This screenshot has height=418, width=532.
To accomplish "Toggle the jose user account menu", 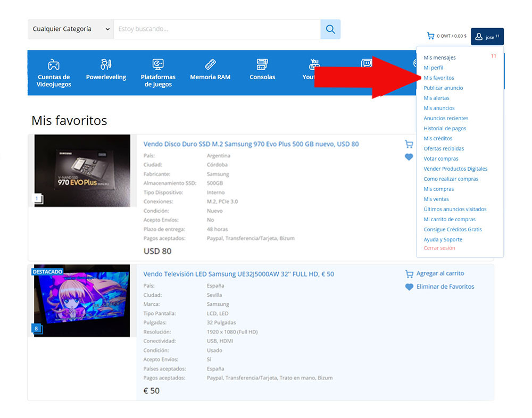I will (x=487, y=37).
